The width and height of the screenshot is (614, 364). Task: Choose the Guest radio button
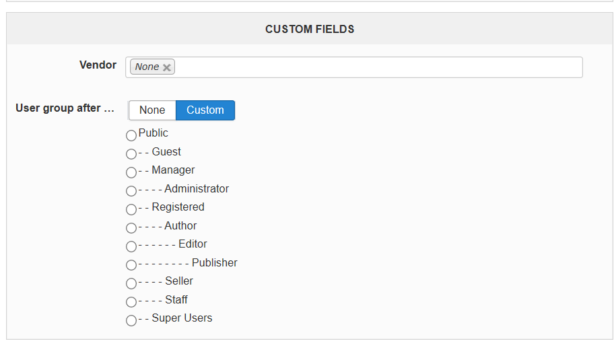click(131, 154)
